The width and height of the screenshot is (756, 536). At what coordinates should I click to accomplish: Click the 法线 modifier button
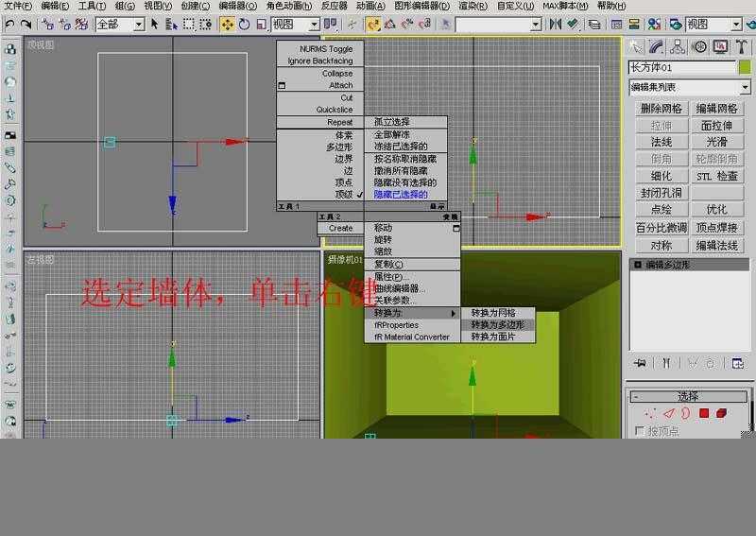coord(661,142)
